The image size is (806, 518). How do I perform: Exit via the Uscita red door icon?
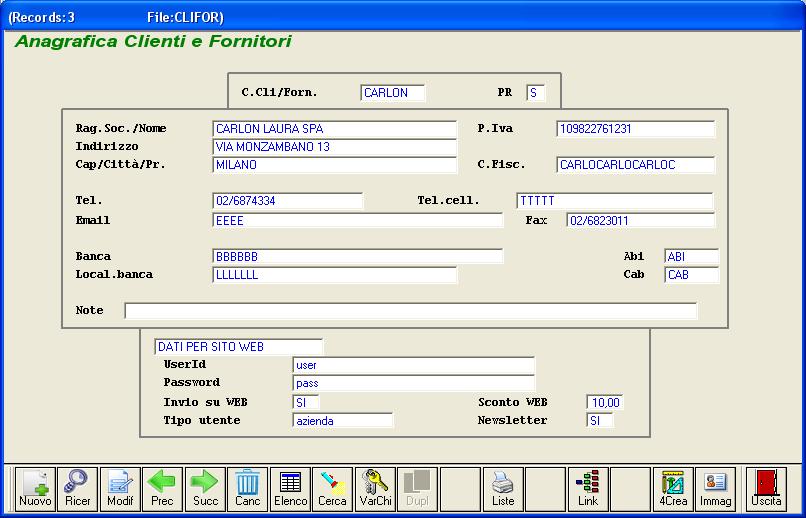coord(766,489)
